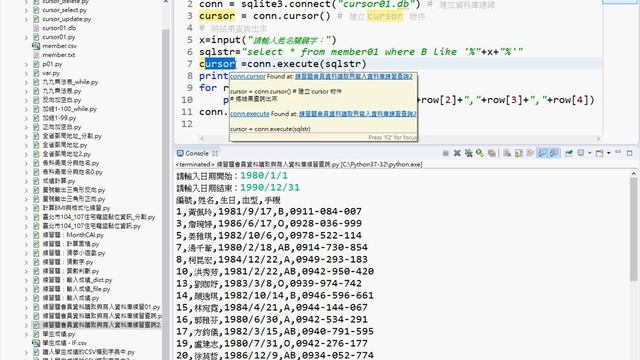Expand the cursor01.py tree node

coord(27,37)
